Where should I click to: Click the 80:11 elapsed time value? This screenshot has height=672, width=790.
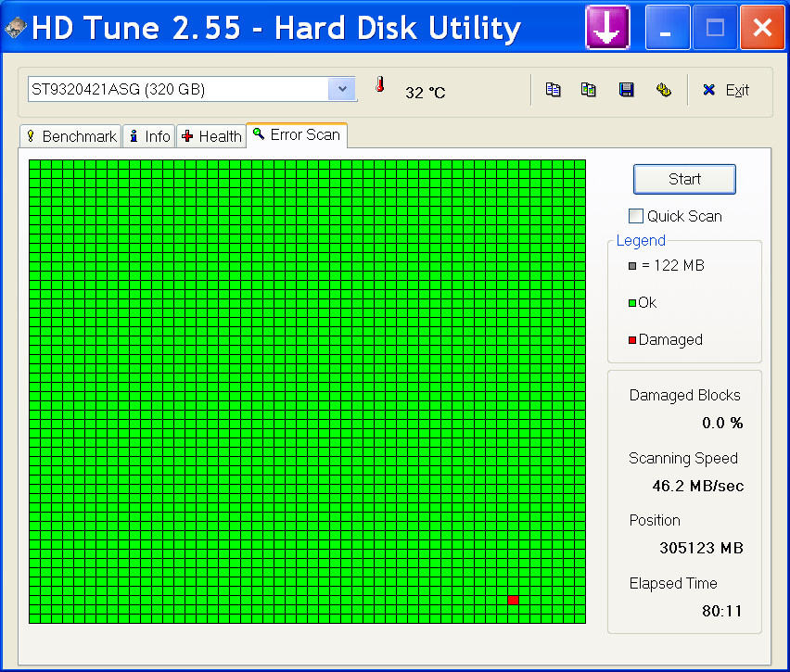click(722, 611)
